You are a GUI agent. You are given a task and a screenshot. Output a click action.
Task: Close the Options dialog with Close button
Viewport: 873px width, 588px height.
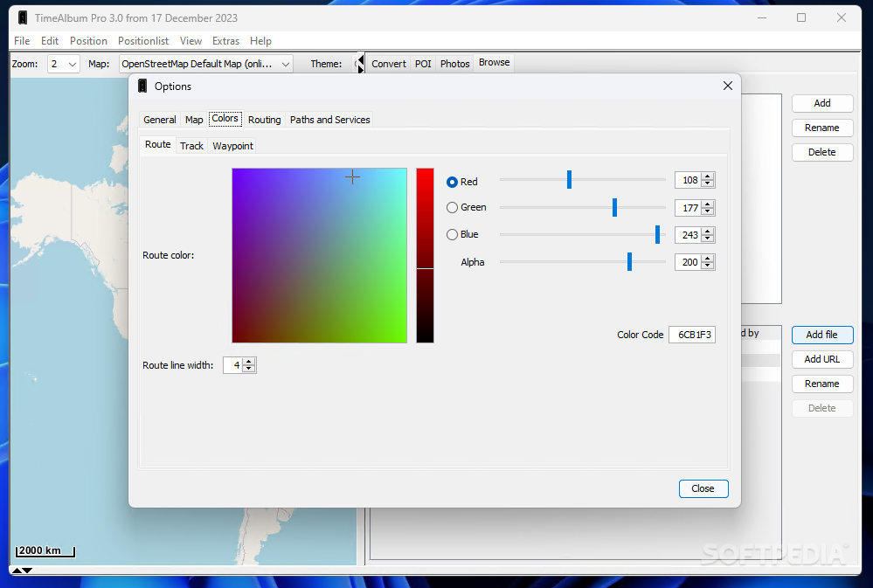(703, 488)
